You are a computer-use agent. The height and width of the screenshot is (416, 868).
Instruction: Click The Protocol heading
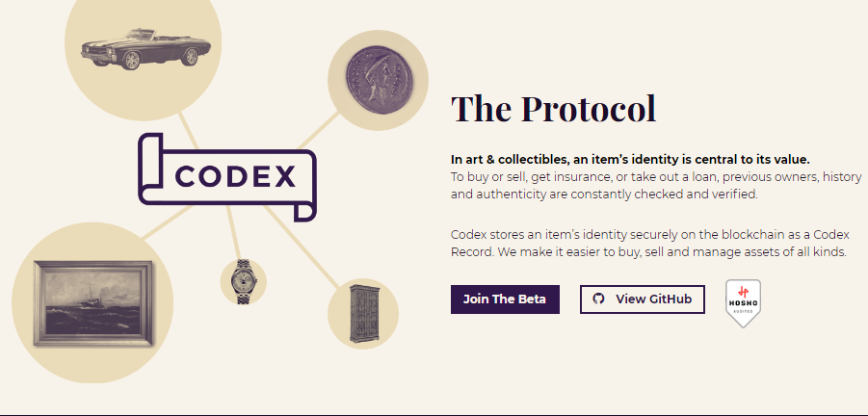click(x=554, y=108)
